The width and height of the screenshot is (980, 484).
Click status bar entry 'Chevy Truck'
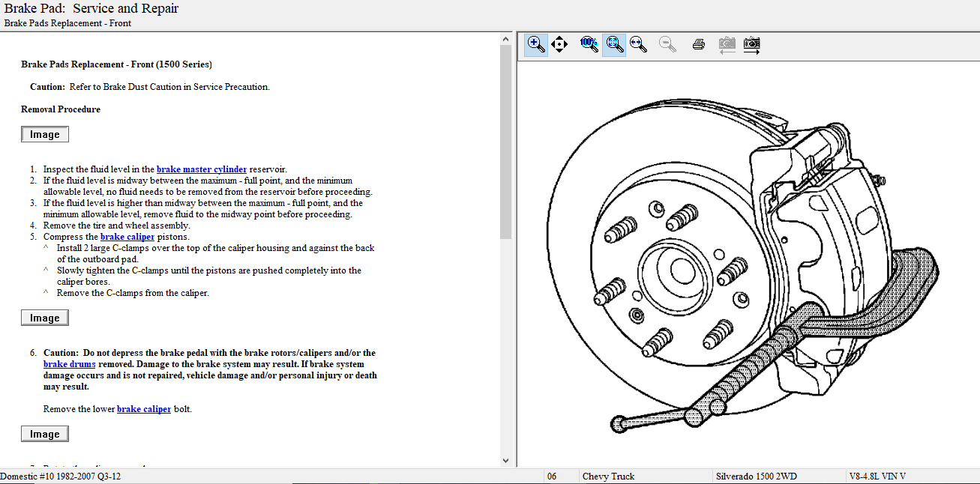coord(608,477)
